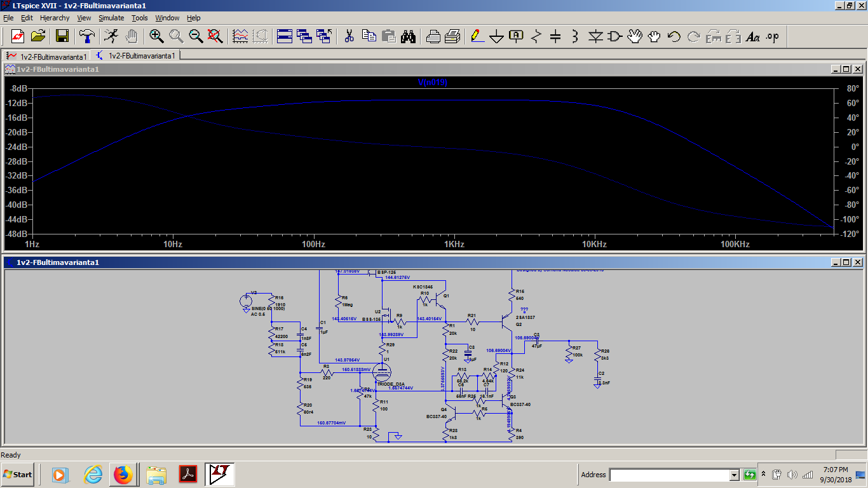Screen dimensions: 868x488
Task: Run the simulation with the running man icon
Action: (111, 36)
